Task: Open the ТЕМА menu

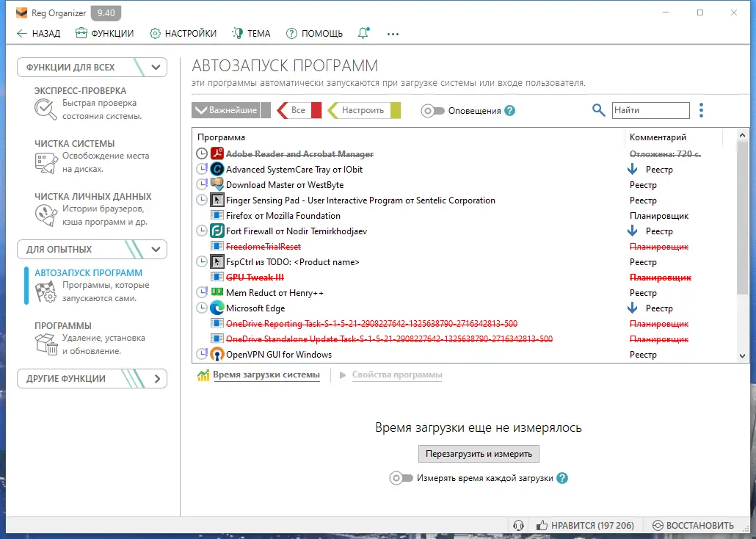Action: click(251, 33)
